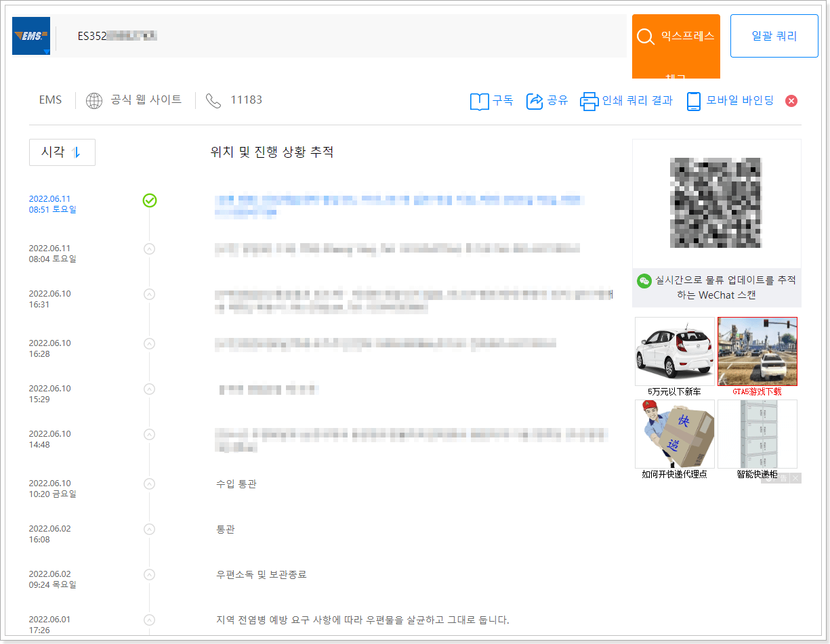Click the mobile binding phone icon

coord(693,102)
